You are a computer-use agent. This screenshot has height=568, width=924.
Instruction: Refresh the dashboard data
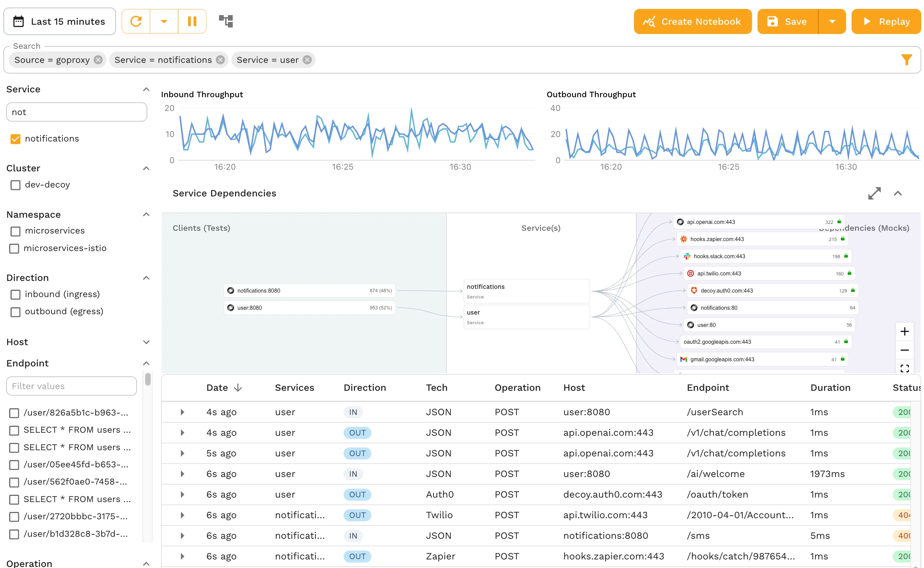click(x=136, y=21)
